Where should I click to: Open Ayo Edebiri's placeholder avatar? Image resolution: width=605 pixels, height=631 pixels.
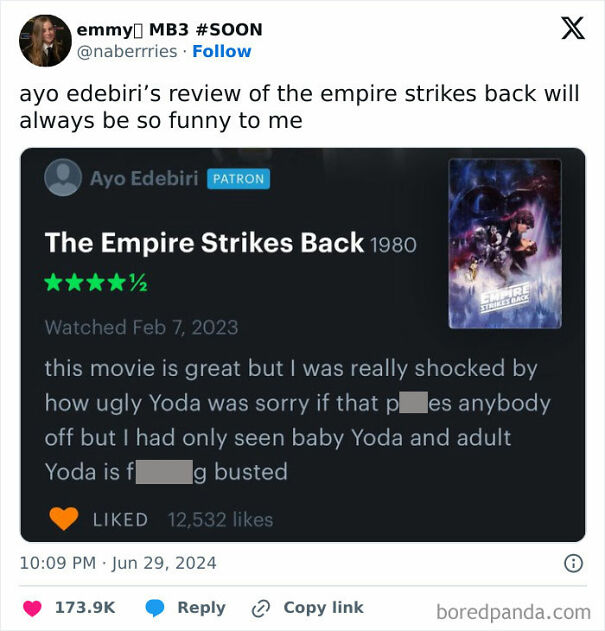pyautogui.click(x=63, y=177)
